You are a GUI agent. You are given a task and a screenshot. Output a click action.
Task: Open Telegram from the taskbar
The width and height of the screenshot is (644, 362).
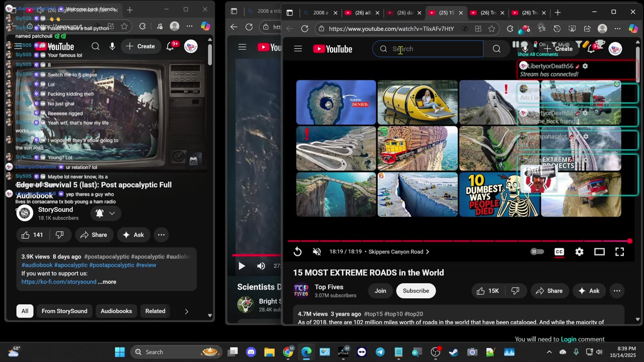380,352
